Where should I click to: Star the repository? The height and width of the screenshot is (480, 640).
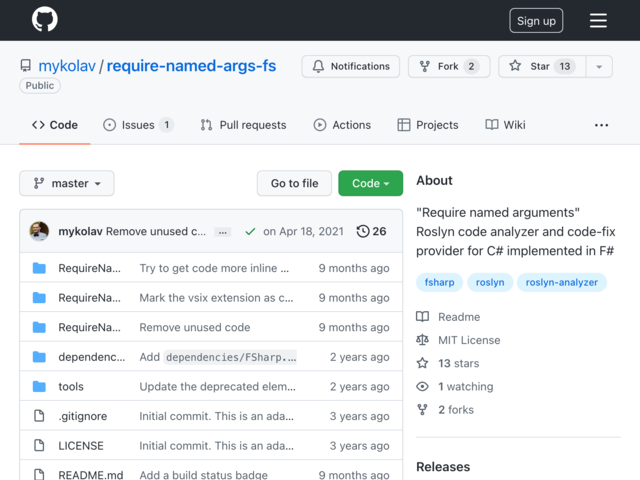coord(542,66)
